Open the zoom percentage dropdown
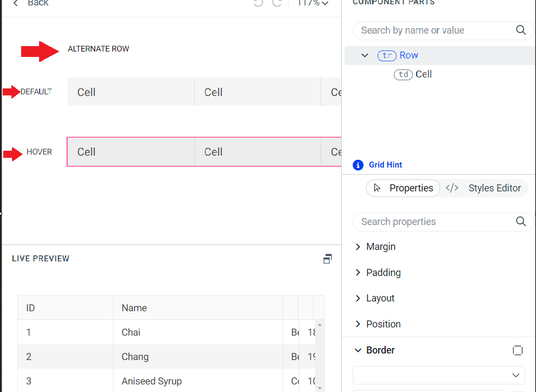 point(313,3)
